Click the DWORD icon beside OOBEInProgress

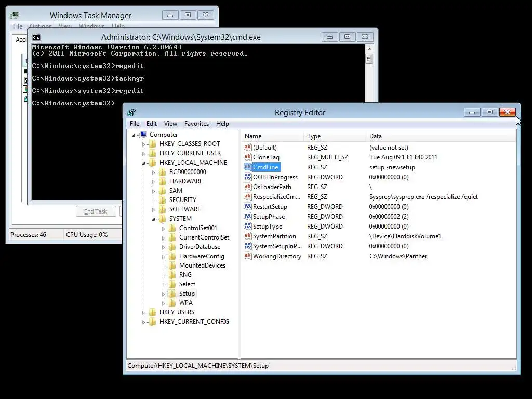(x=248, y=177)
